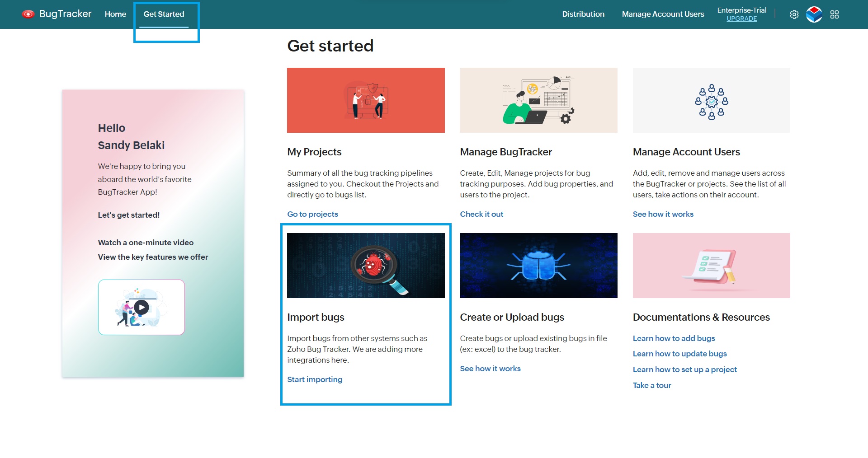Click See how it works under Manage Account Users
This screenshot has width=868, height=458.
tap(663, 214)
